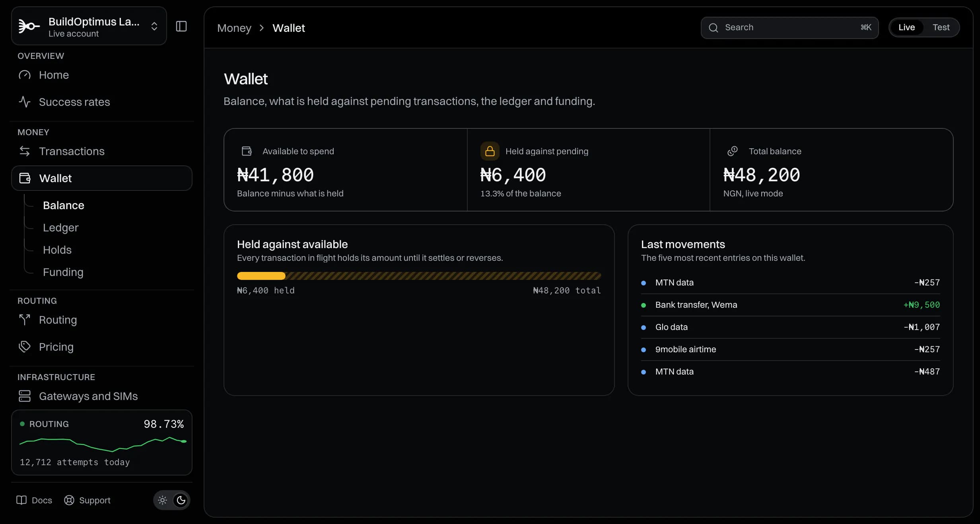Click the Wallet breadcrumb
The width and height of the screenshot is (980, 524).
[x=289, y=28]
